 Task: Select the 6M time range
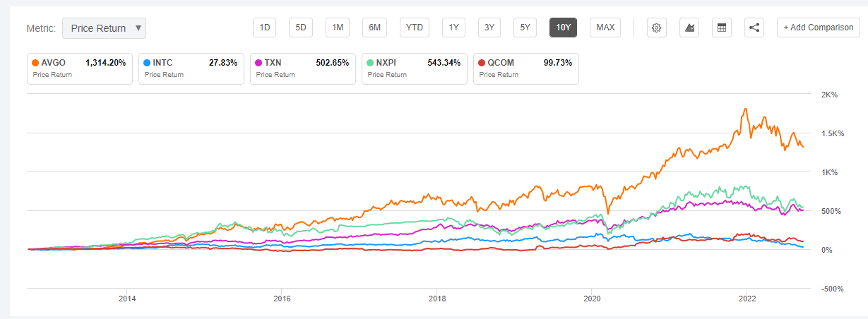(x=374, y=28)
